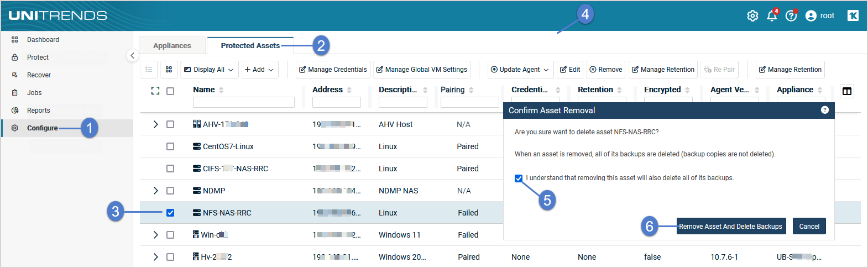The image size is (868, 268).
Task: Click the Edit toolbar button
Action: 570,70
